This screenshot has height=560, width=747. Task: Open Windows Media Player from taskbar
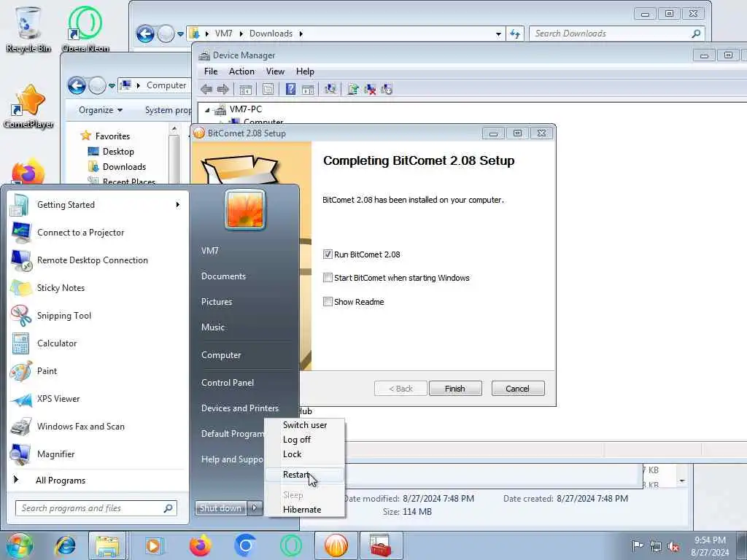(x=154, y=545)
